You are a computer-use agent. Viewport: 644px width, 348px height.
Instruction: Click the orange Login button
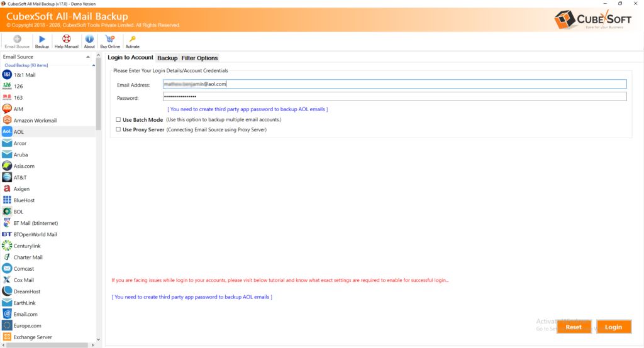point(614,327)
